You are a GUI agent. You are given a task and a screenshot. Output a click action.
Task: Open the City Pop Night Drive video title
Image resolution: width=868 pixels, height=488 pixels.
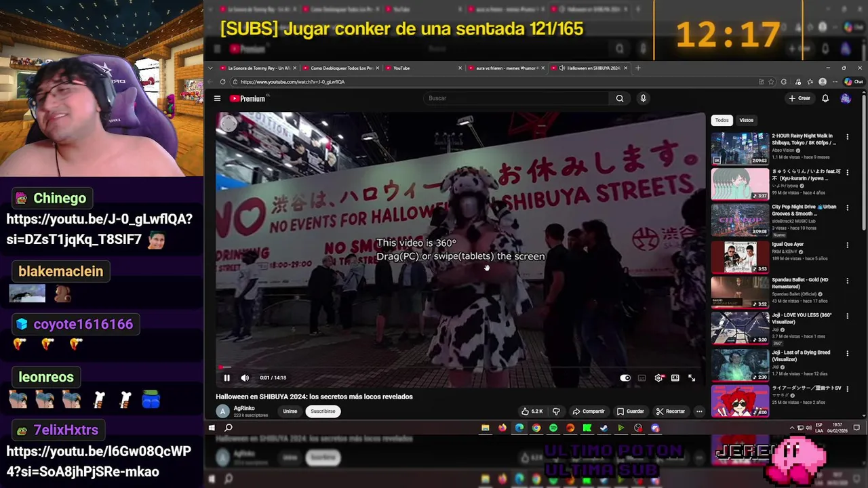pyautogui.click(x=804, y=209)
